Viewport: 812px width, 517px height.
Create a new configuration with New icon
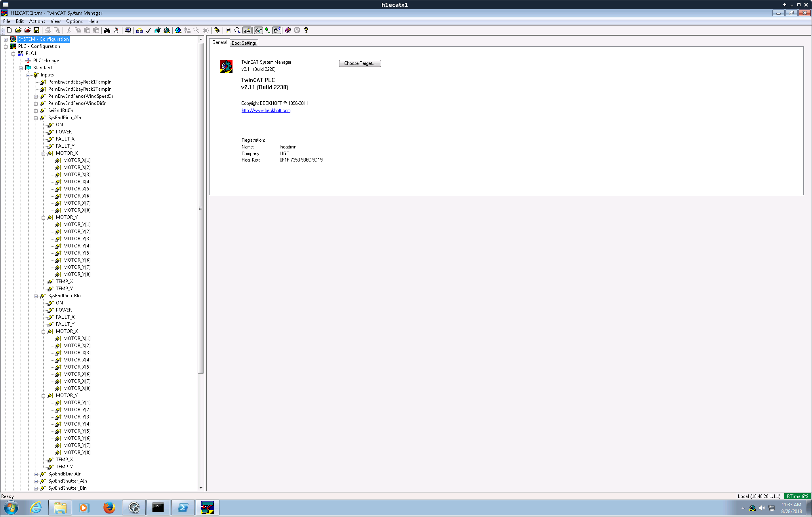click(x=9, y=30)
